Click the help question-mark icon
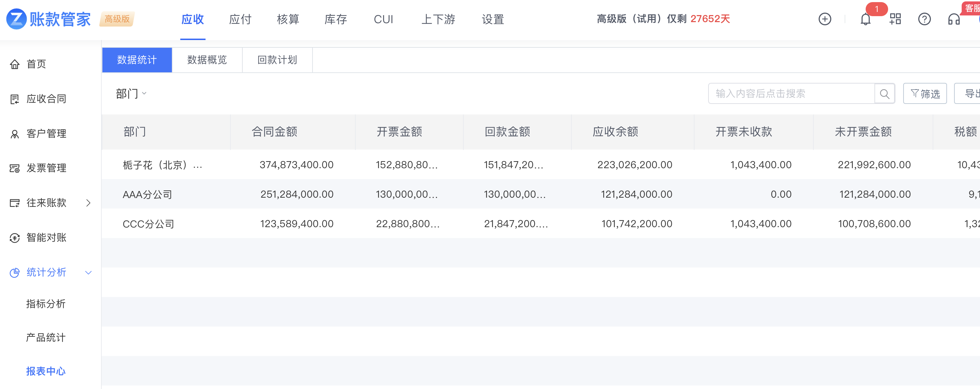The width and height of the screenshot is (980, 389). coord(924,19)
